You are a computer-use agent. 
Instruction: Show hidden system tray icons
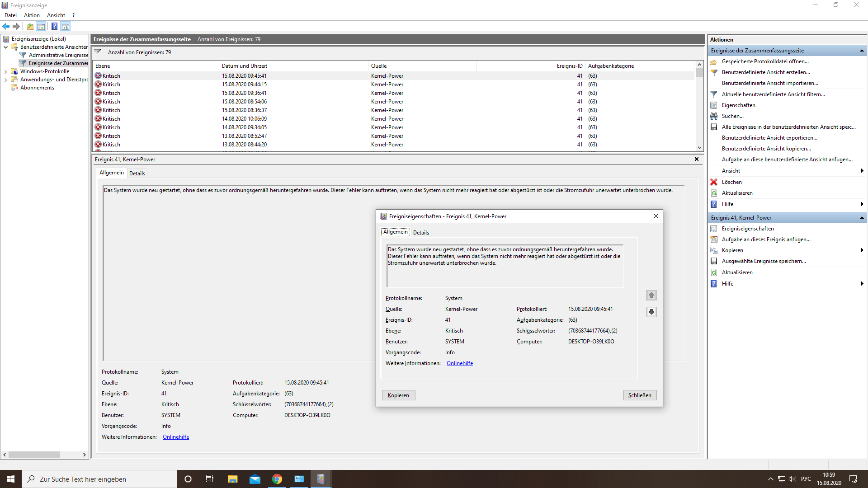coord(771,479)
